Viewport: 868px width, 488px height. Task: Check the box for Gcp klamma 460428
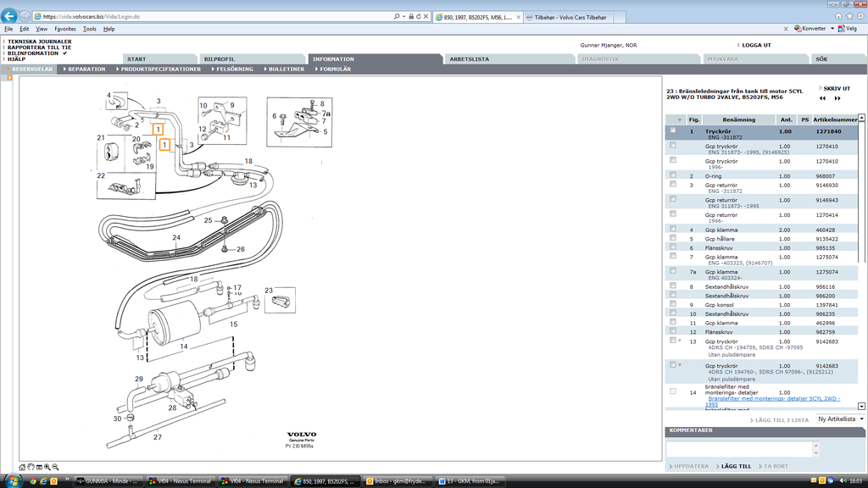(672, 229)
